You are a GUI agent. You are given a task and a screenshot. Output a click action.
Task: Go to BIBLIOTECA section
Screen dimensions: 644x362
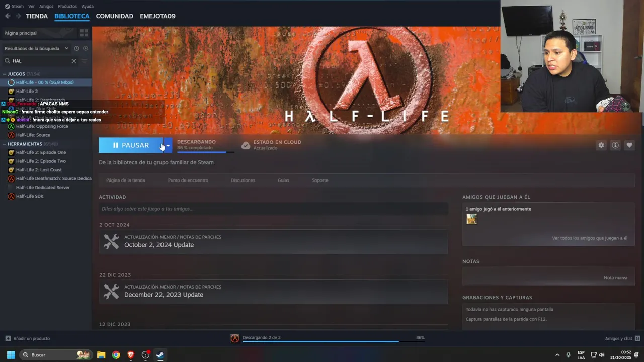click(x=72, y=16)
